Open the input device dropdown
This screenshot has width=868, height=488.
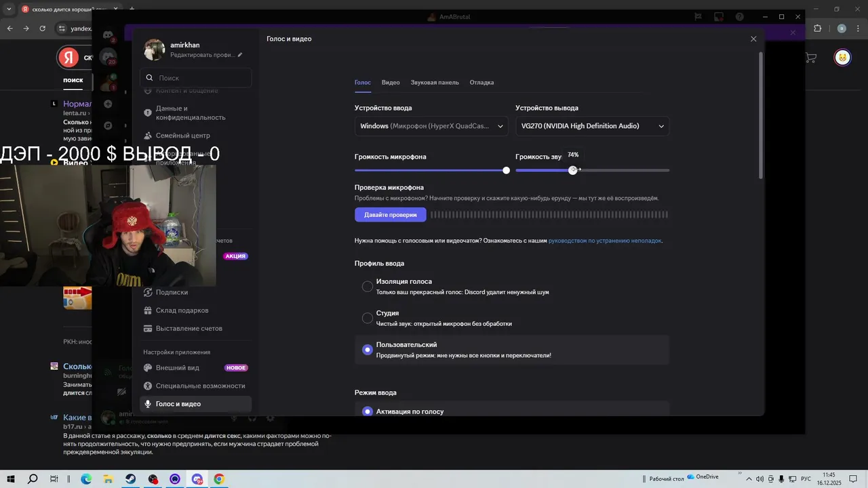click(431, 126)
